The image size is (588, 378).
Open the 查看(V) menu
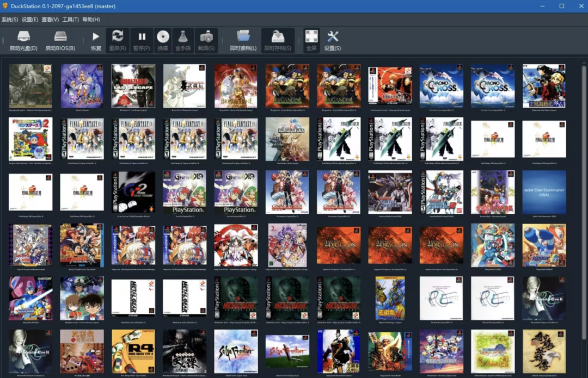(x=50, y=20)
